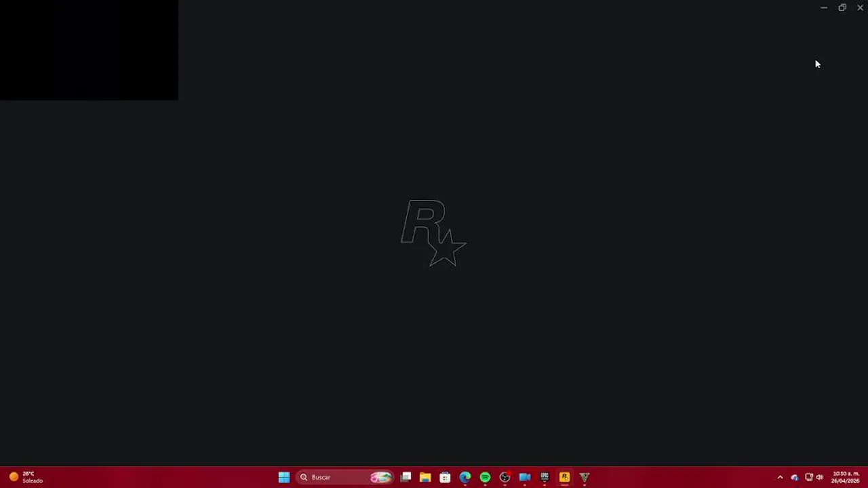
Task: Open weather widget showing Soleado
Action: (x=26, y=477)
